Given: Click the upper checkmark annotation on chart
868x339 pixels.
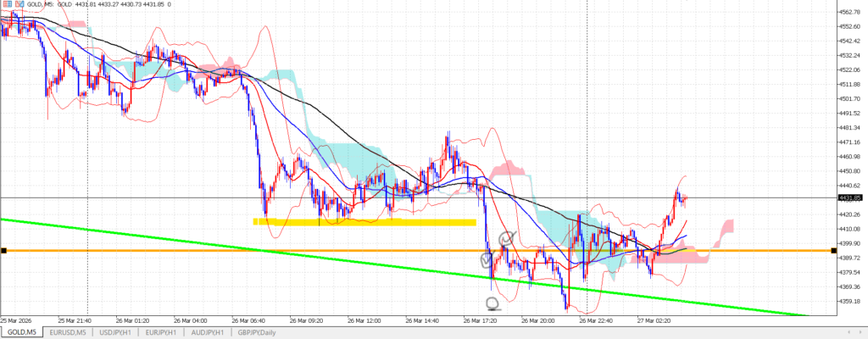Looking at the screenshot, I should coord(507,240).
